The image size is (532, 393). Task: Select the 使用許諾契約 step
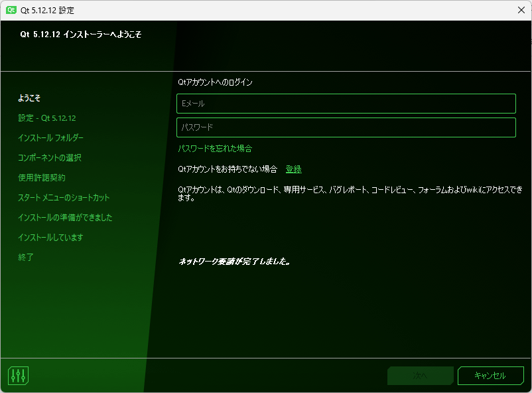(x=42, y=178)
